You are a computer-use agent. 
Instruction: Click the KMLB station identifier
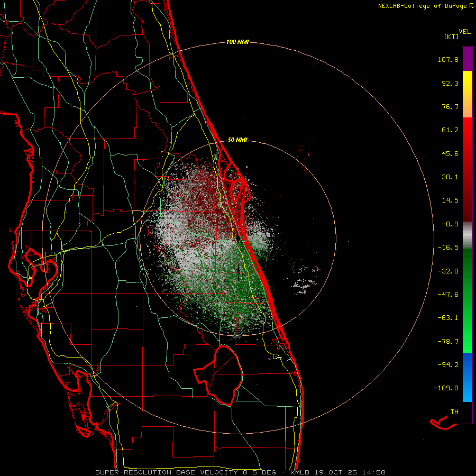coord(299,472)
